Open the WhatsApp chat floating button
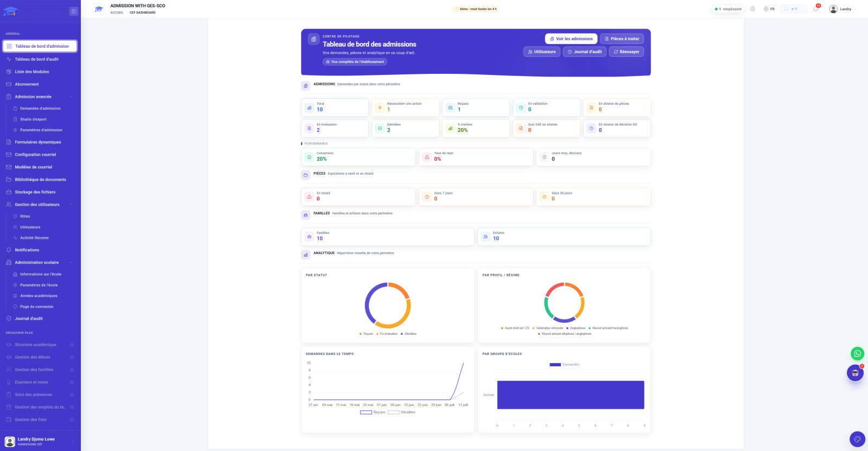The width and height of the screenshot is (868, 451). 857,353
